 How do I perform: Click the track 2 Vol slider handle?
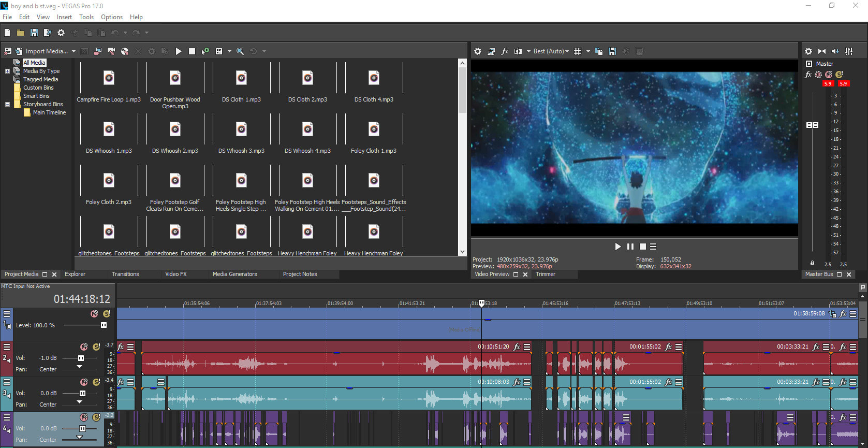pyautogui.click(x=81, y=358)
